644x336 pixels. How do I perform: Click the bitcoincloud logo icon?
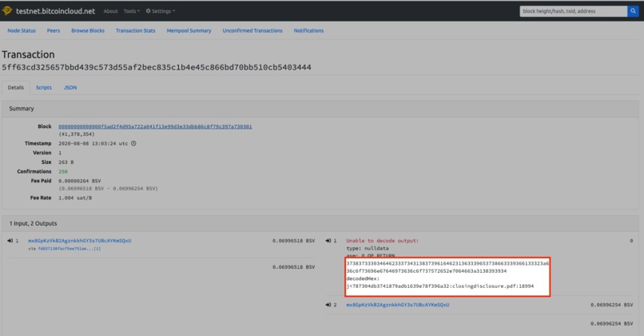pyautogui.click(x=7, y=10)
